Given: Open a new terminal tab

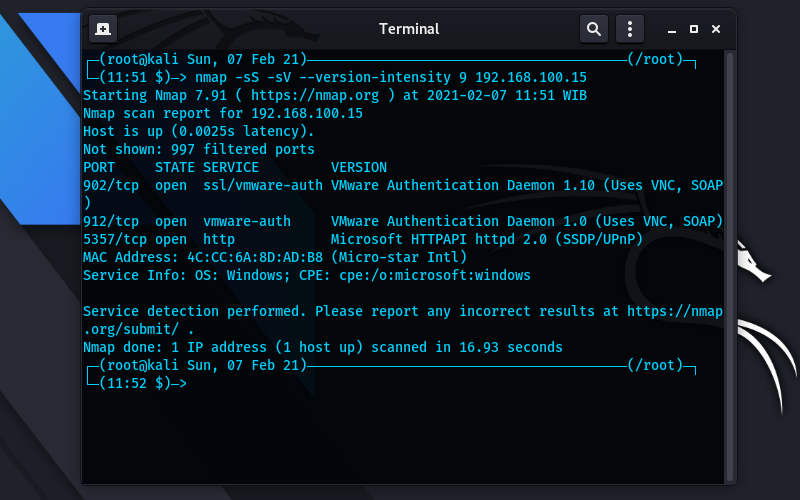Looking at the screenshot, I should point(103,29).
